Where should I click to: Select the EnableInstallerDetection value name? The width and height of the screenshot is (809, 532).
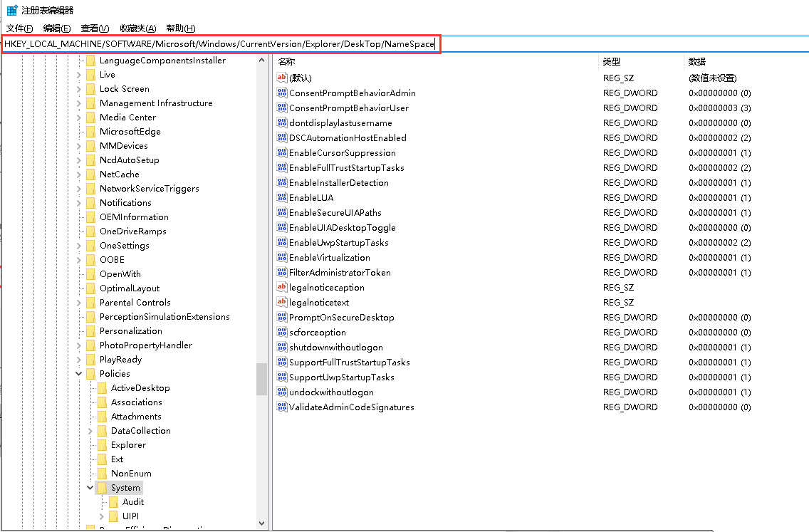(339, 182)
